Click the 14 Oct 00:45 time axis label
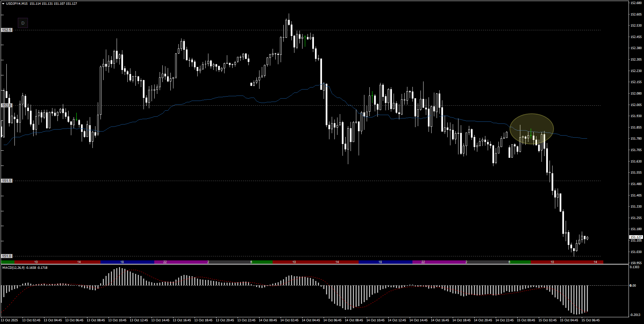The height and width of the screenshot is (324, 644). (x=268, y=320)
